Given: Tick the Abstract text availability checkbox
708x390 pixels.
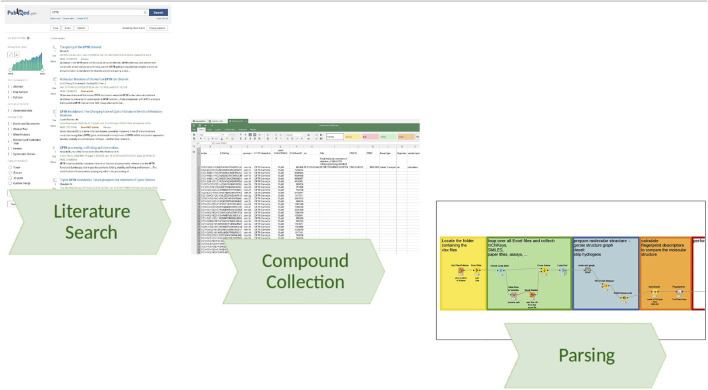Looking at the screenshot, I should (x=9, y=87).
